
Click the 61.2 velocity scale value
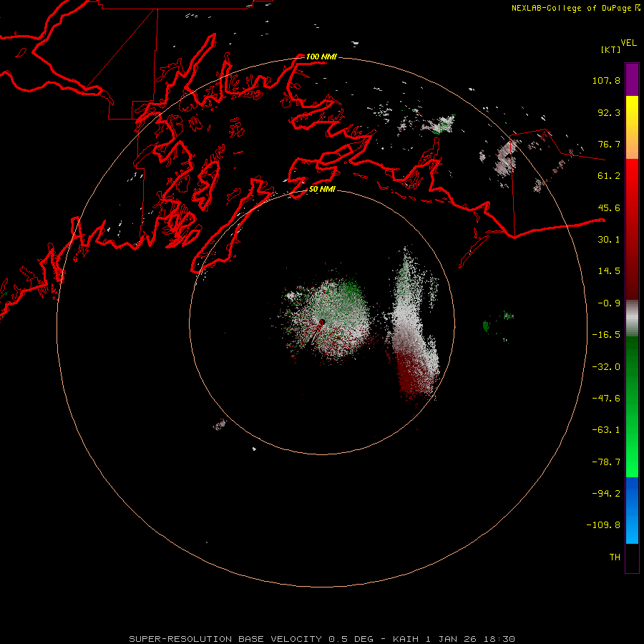point(609,176)
